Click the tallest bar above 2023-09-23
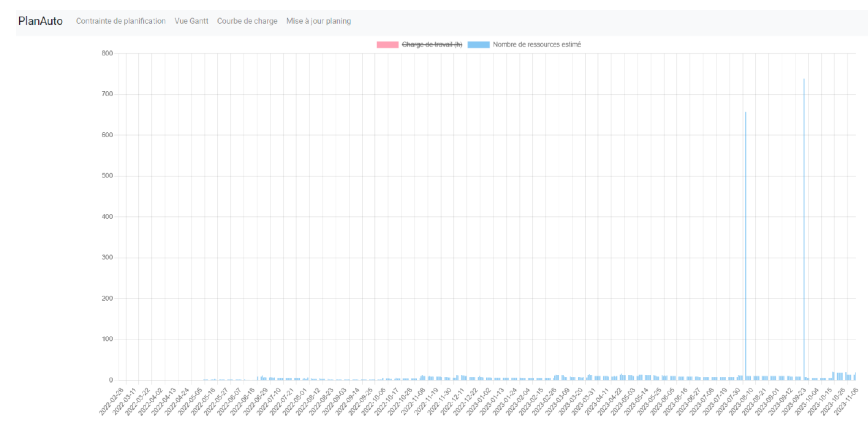Screen dimensions: 868x426 click(804, 229)
